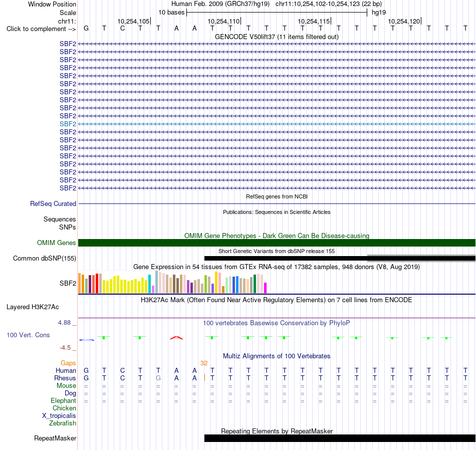
Task: Select the Dog alignment row label
Action: pos(71,393)
